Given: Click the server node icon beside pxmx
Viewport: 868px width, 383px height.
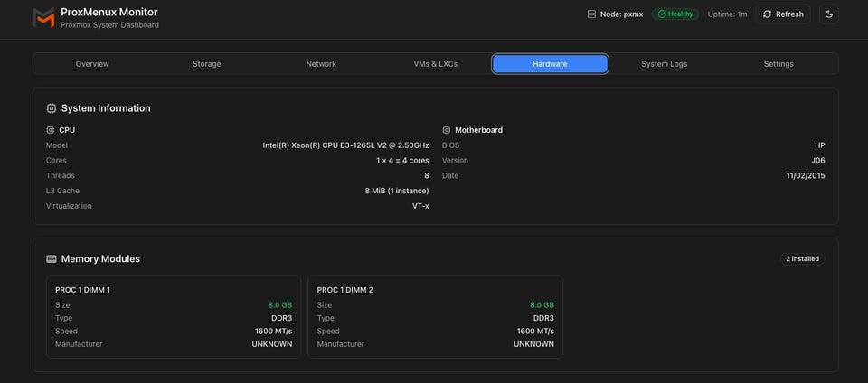Looking at the screenshot, I should point(591,14).
